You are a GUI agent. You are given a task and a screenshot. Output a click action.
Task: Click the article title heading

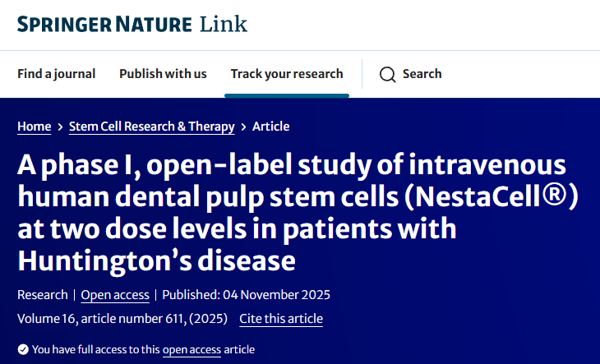point(296,214)
